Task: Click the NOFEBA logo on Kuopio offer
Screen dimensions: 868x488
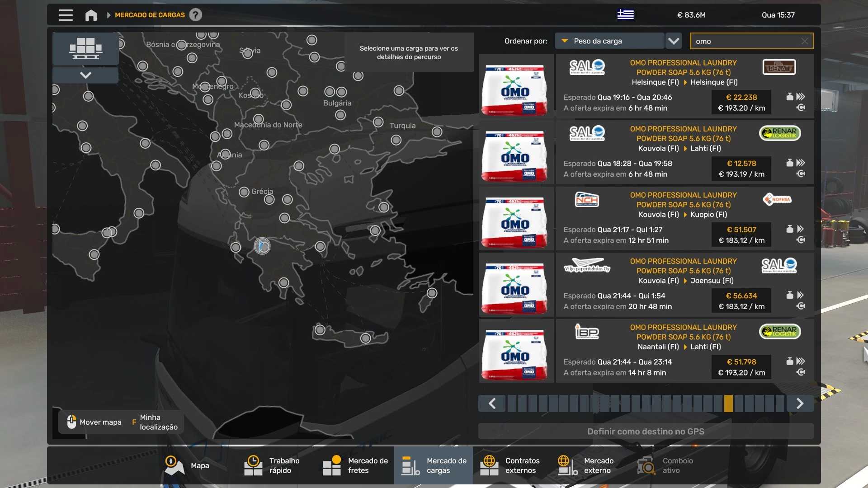Action: coord(777,199)
